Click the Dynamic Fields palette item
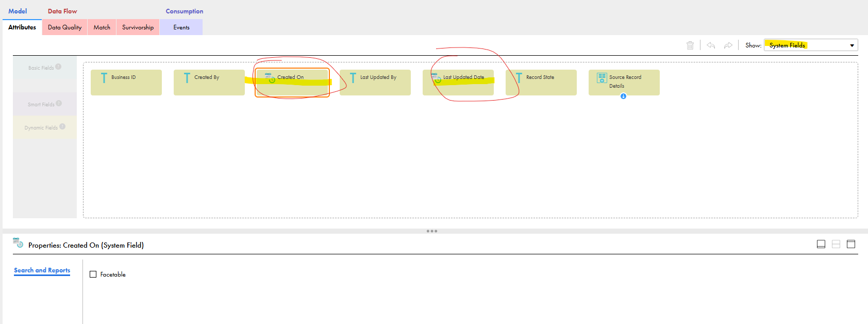The height and width of the screenshot is (324, 868). tap(45, 127)
